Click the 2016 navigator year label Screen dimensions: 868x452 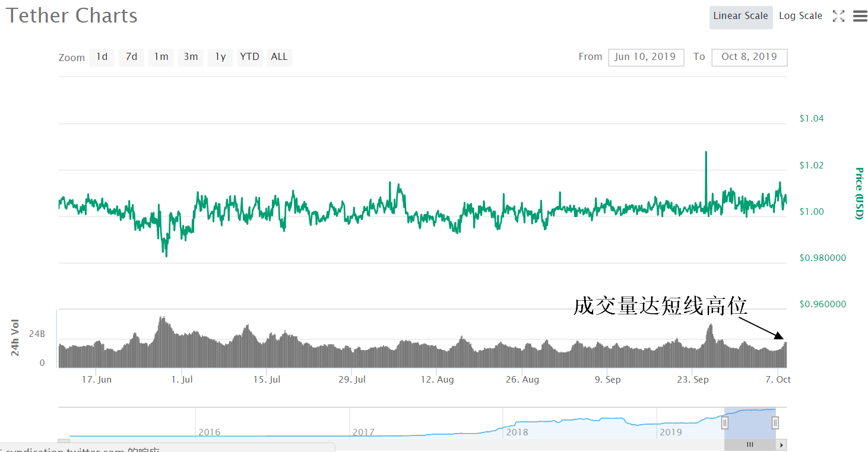pos(210,432)
